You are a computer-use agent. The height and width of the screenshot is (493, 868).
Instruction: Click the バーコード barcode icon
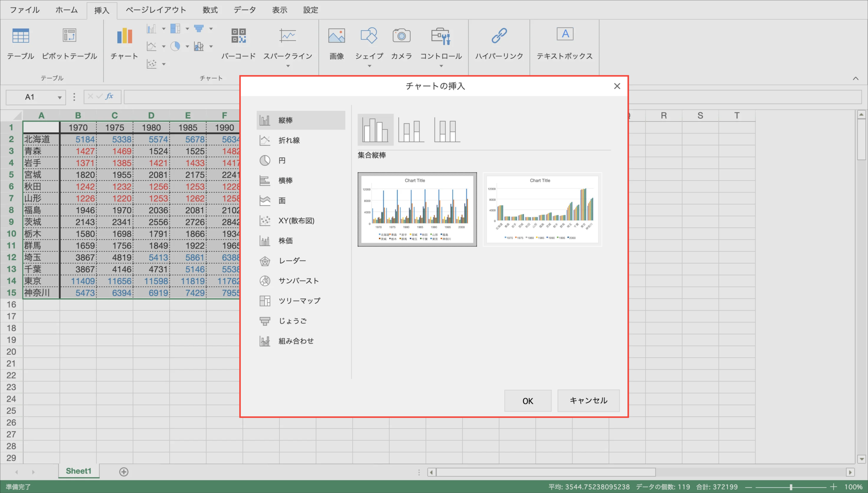click(238, 36)
